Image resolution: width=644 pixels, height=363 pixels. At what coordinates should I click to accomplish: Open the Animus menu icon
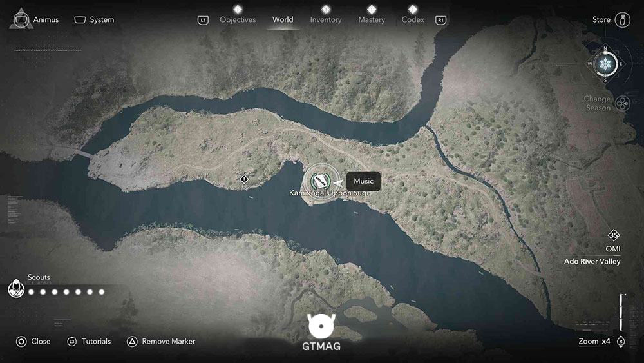[21, 19]
